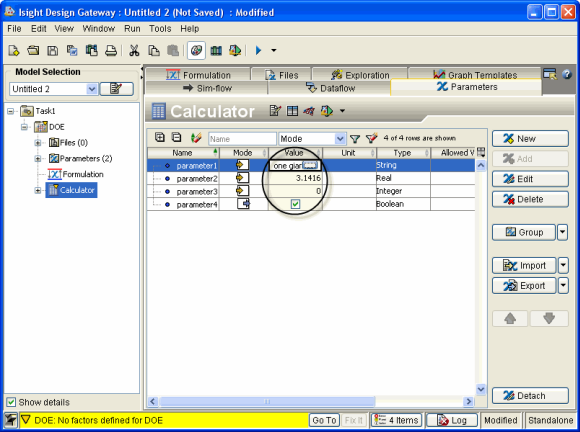580x432 pixels.
Task: Toggle the parameter4 Boolean value checkbox
Action: click(x=295, y=204)
